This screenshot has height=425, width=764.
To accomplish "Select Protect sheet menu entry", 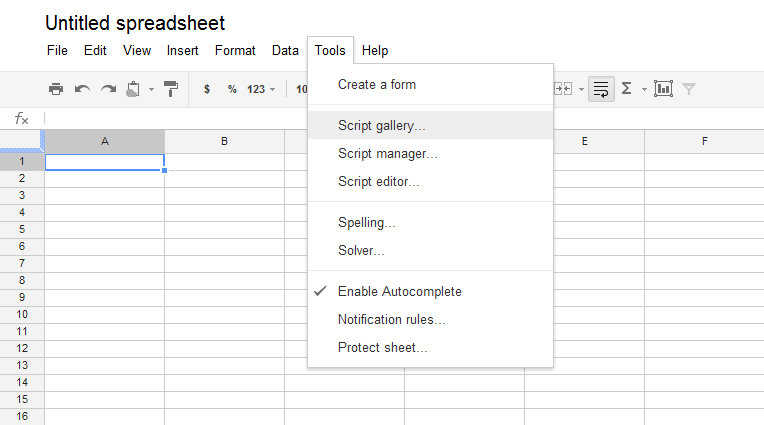I will (382, 347).
